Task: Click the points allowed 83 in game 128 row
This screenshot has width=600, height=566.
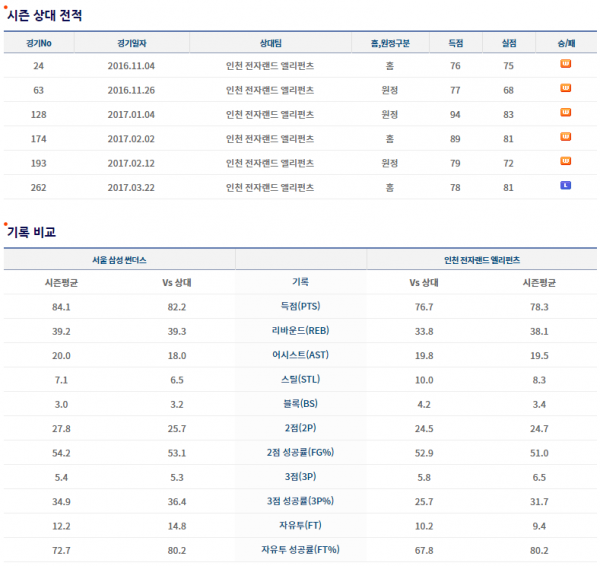Action: (x=508, y=114)
